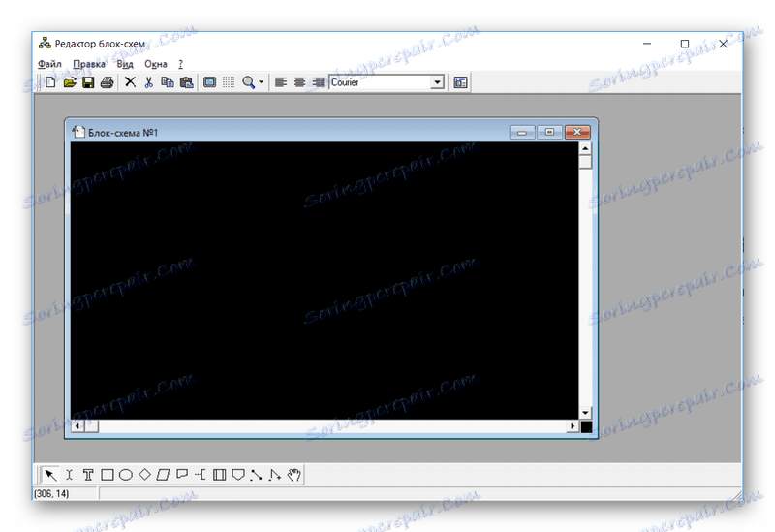Image resolution: width=775 pixels, height=532 pixels.
Task: Paste from clipboard icon
Action: (186, 82)
